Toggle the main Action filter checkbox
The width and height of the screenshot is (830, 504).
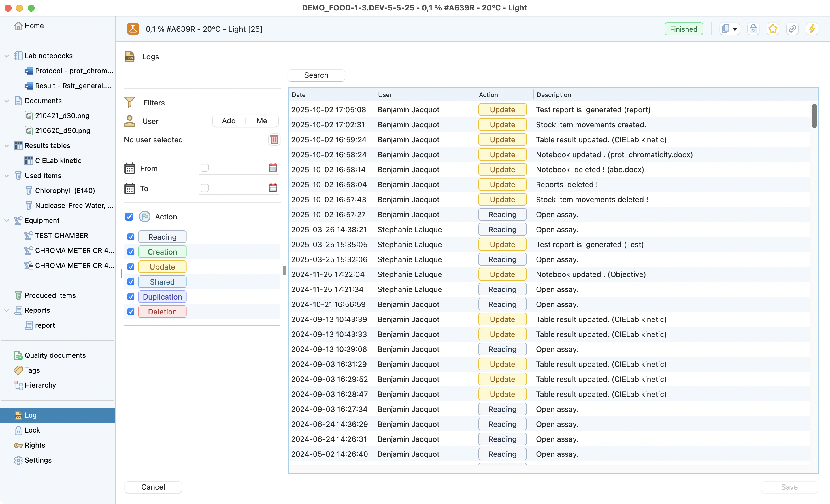pyautogui.click(x=129, y=217)
